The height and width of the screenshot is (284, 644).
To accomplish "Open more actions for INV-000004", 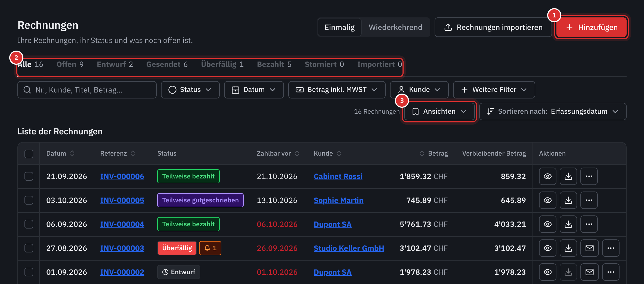I will tap(589, 224).
